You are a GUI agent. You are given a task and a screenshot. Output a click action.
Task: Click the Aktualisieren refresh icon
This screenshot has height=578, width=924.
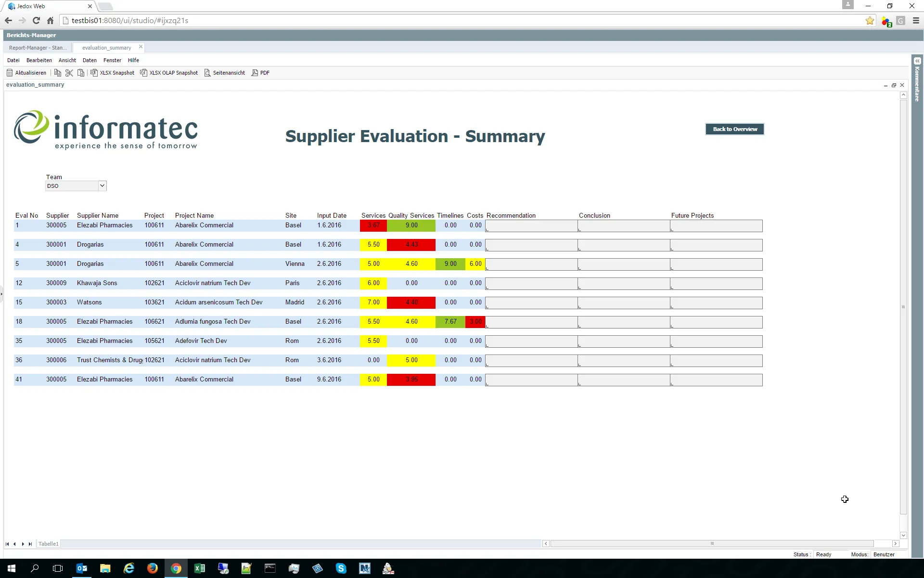[x=10, y=73]
